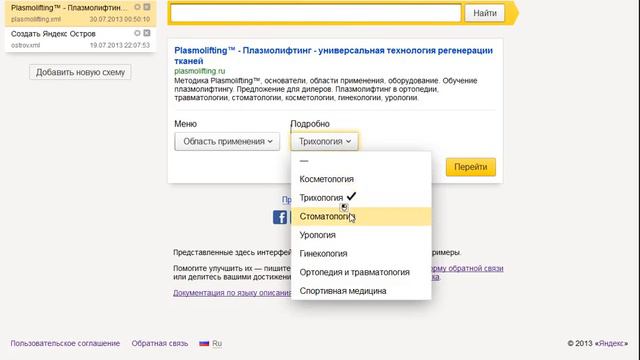Image resolution: width=640 pixels, height=360 pixels.
Task: Click the Russian flag language icon
Action: click(204, 343)
